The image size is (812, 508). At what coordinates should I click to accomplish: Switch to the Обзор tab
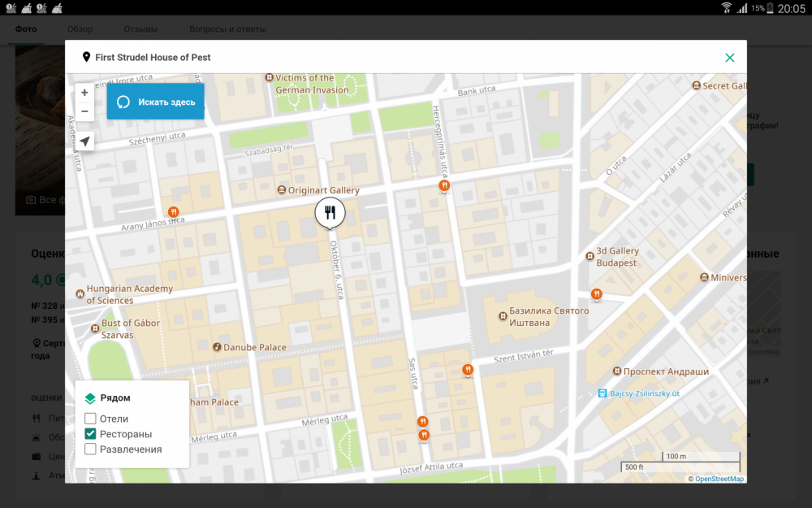coord(80,29)
